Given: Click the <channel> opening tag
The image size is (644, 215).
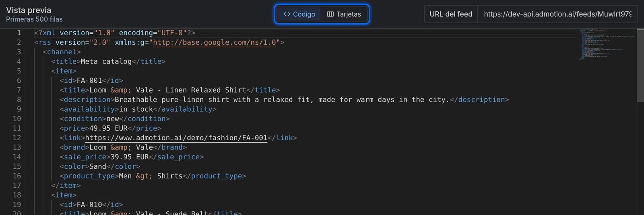Looking at the screenshot, I should [x=62, y=52].
